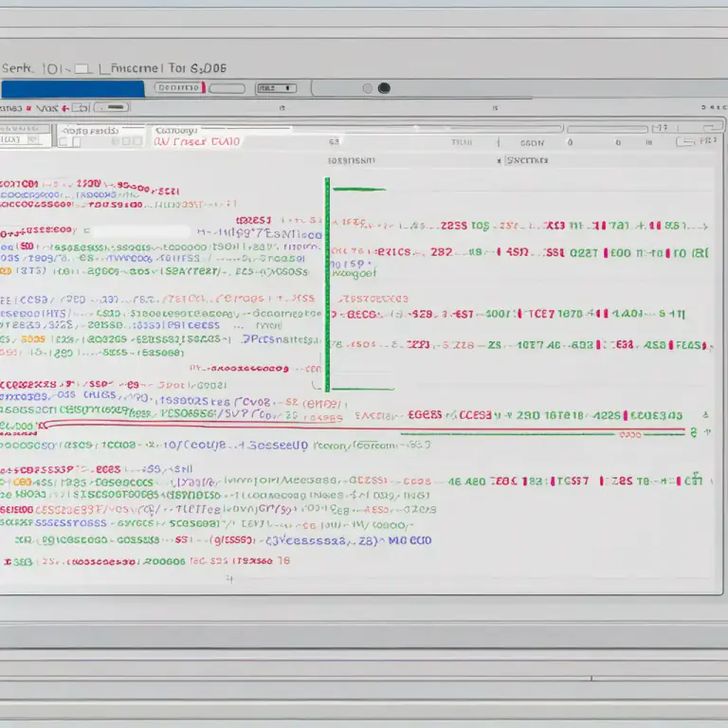Viewport: 728px width, 728px height.
Task: Click the boxed icon right of the red arrow
Action: [x=81, y=108]
